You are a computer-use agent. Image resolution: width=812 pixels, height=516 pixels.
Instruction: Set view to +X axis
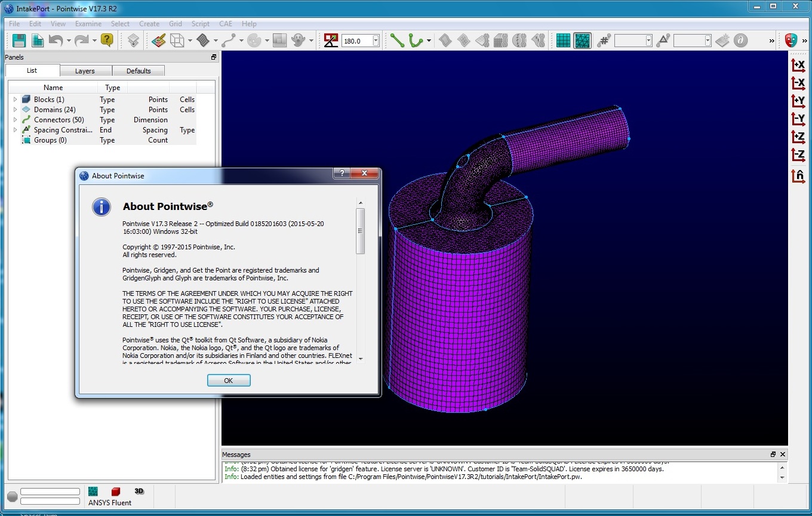coord(798,64)
